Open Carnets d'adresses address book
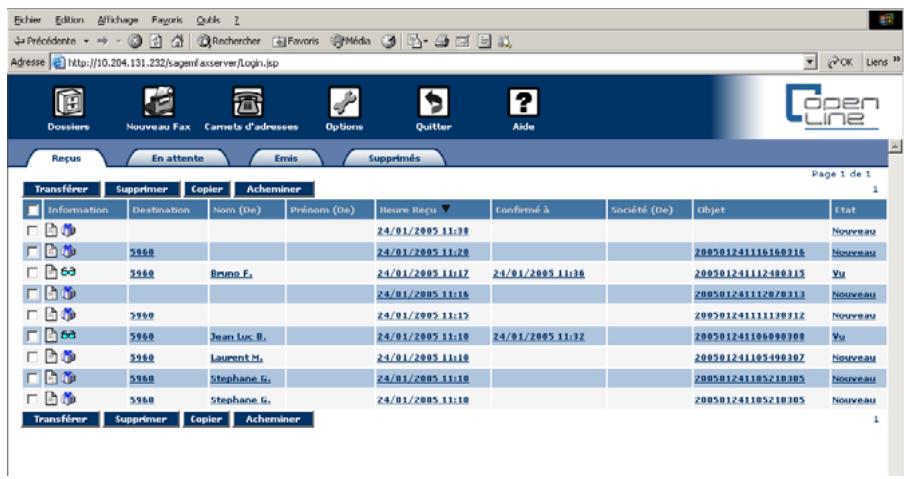This screenshot has height=479, width=904. click(248, 103)
